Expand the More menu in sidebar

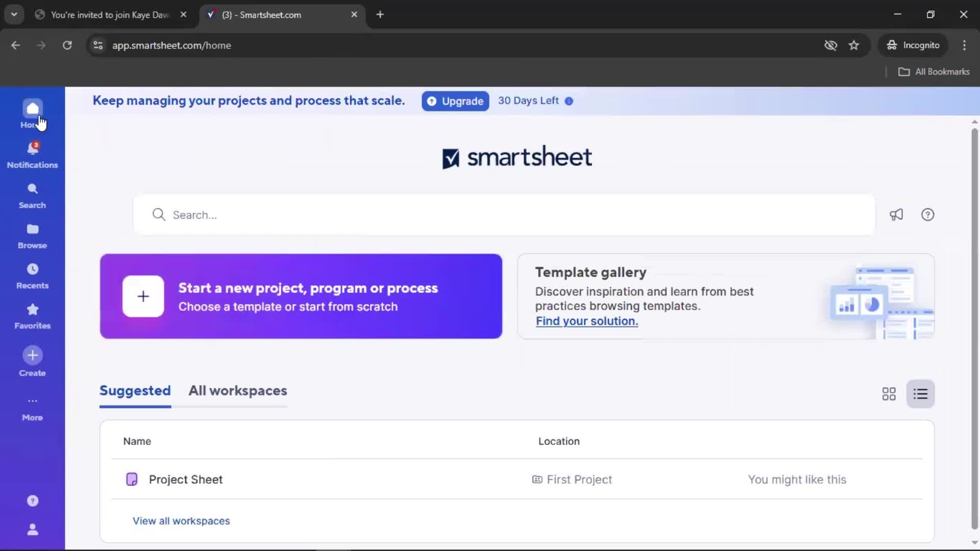tap(32, 407)
